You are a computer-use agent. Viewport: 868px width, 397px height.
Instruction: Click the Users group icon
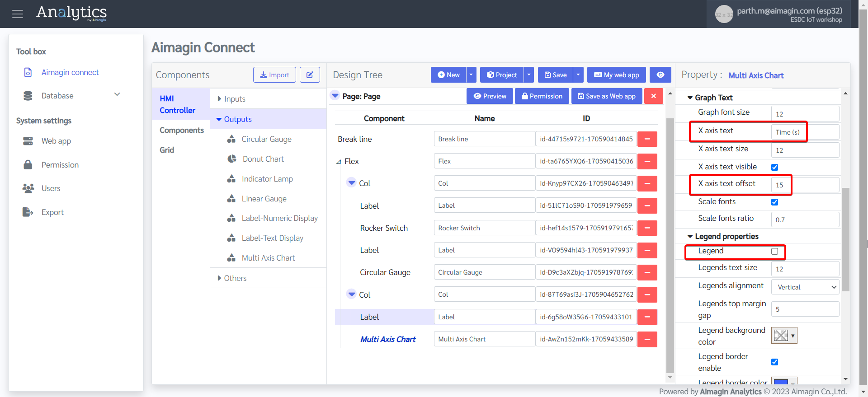28,188
